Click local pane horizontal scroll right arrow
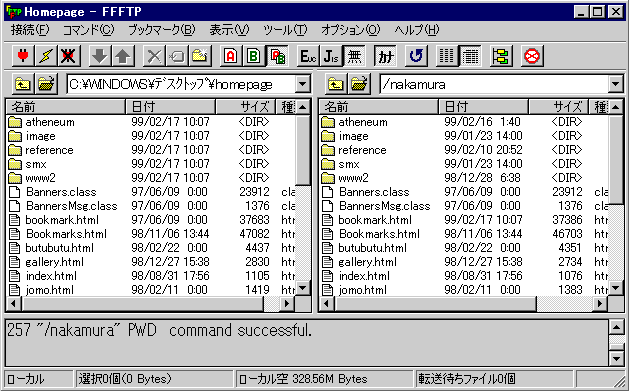This screenshot has width=629, height=391. (x=286, y=304)
